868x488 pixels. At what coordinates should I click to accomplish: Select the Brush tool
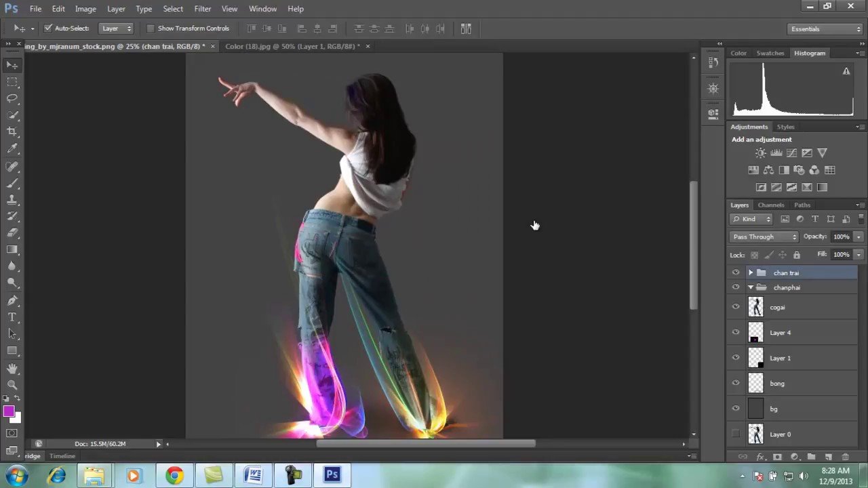[12, 184]
